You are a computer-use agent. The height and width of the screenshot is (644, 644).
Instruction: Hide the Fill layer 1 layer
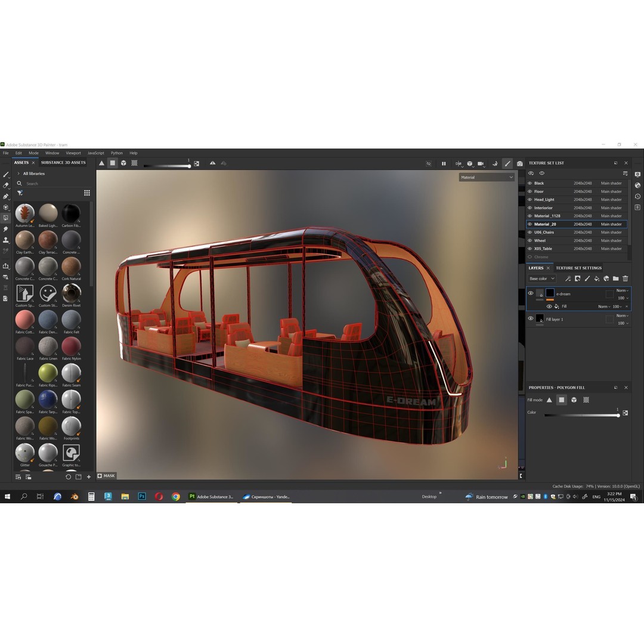tap(531, 318)
